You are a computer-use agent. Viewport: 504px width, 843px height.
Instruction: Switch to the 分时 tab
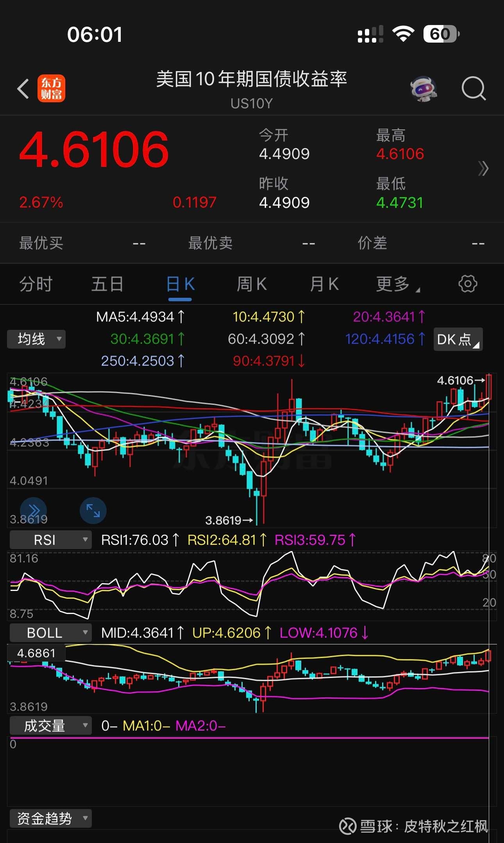[x=36, y=284]
